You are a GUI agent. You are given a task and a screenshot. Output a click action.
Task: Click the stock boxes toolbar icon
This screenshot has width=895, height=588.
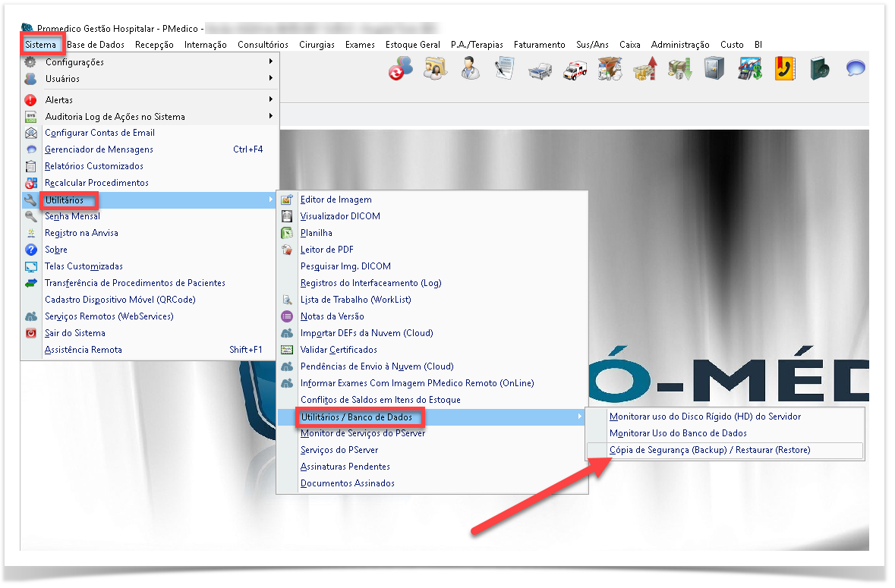click(610, 70)
